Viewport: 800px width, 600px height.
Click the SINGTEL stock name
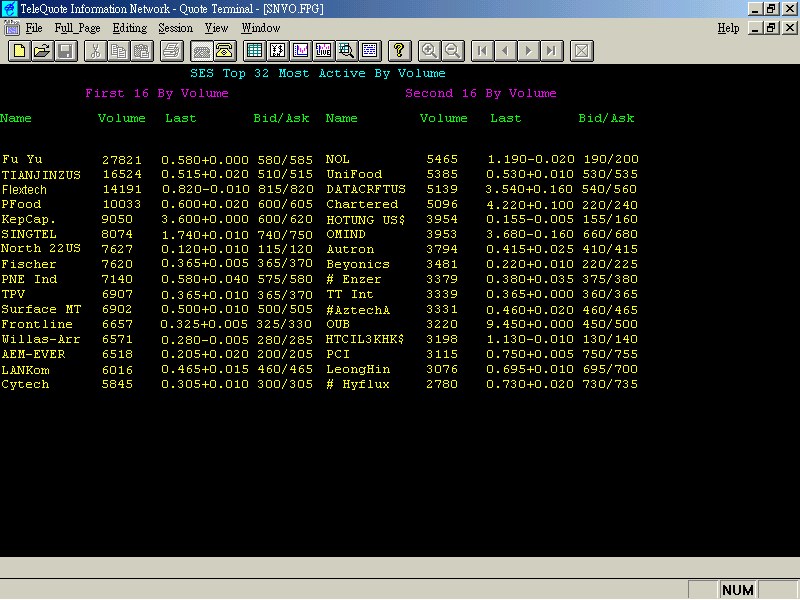tap(29, 234)
